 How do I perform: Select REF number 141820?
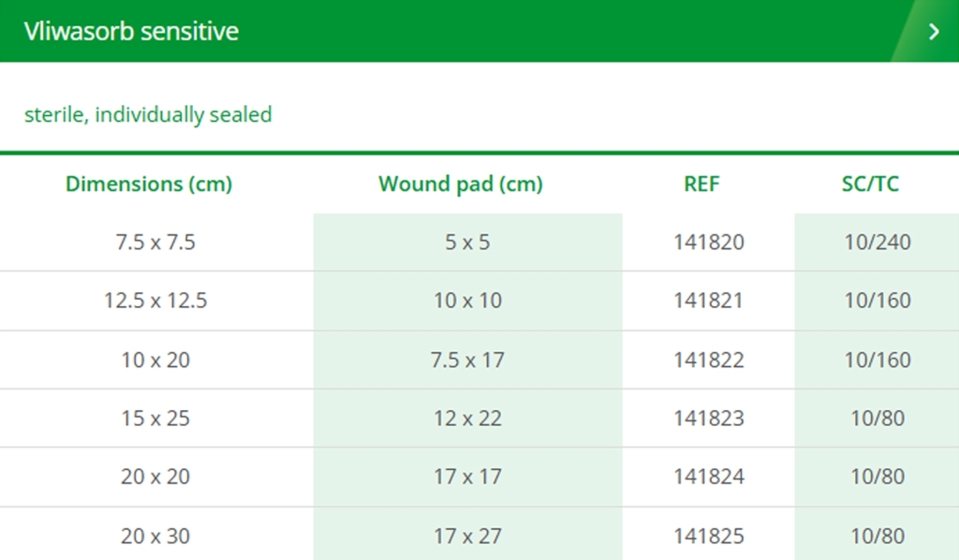pyautogui.click(x=709, y=243)
